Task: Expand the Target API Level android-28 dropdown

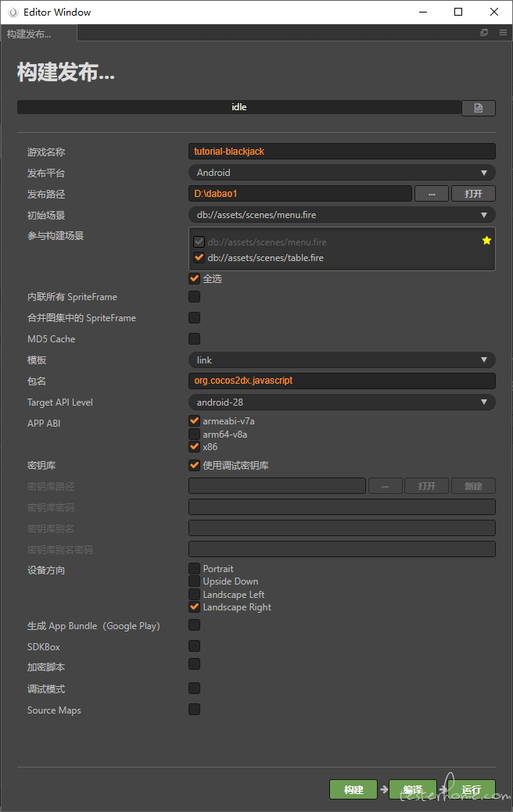Action: pyautogui.click(x=342, y=402)
